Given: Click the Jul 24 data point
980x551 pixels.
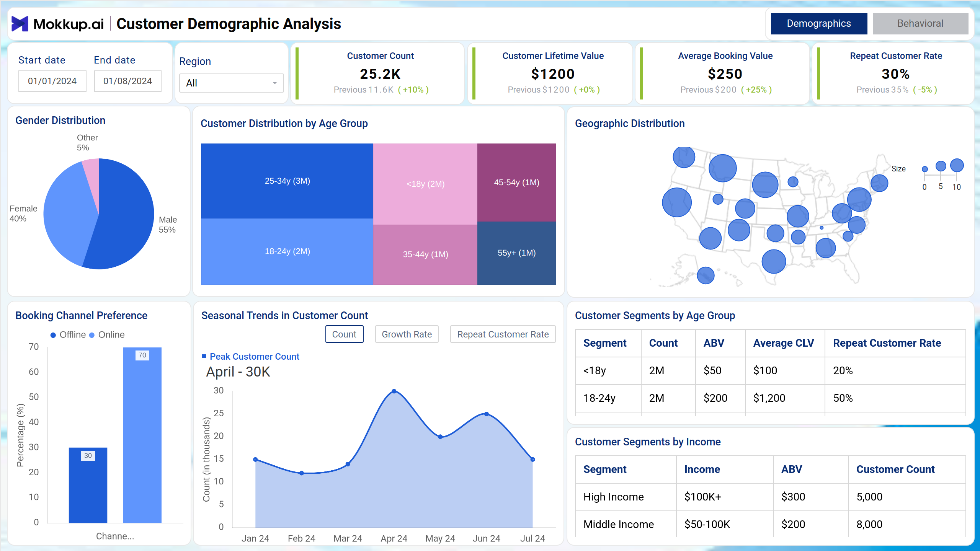Looking at the screenshot, I should pos(532,459).
